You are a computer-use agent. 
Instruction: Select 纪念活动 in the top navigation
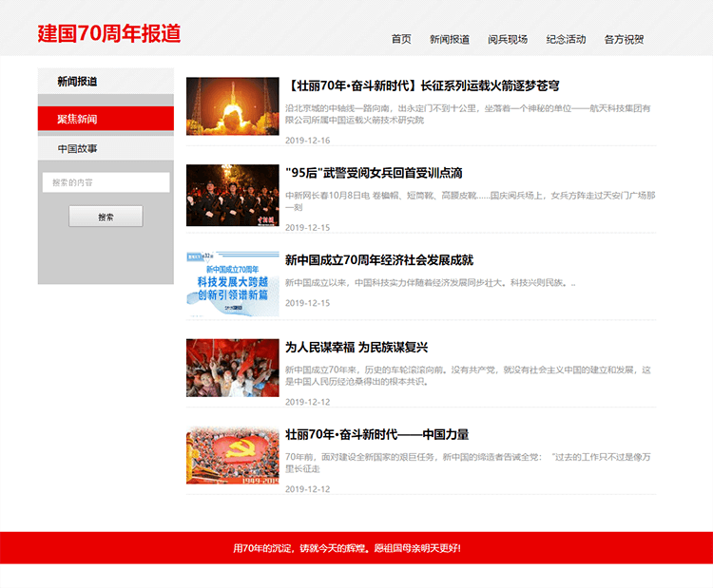(566, 39)
